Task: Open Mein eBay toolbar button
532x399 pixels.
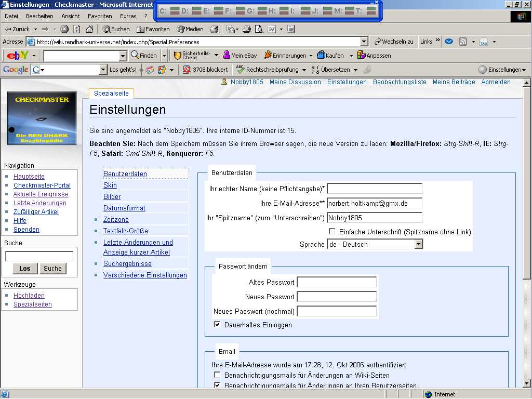Action: 240,55
